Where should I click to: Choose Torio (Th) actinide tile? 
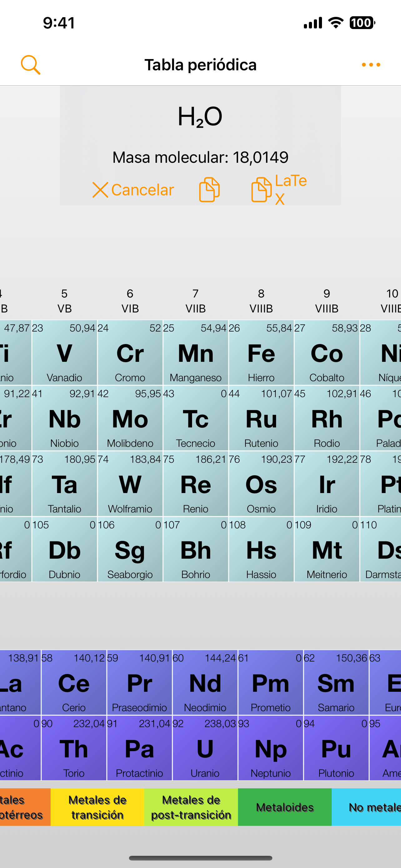[x=74, y=748]
